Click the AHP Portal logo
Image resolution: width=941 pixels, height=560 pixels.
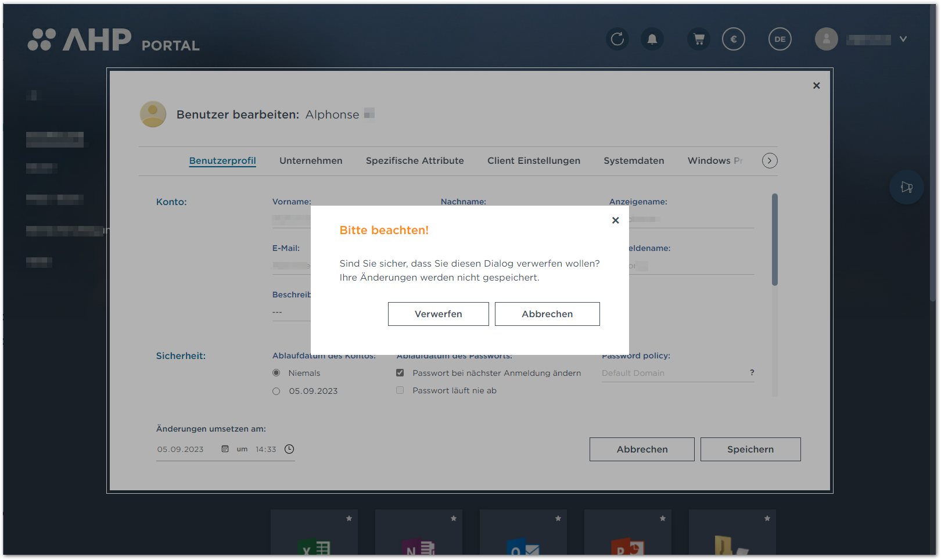(113, 40)
